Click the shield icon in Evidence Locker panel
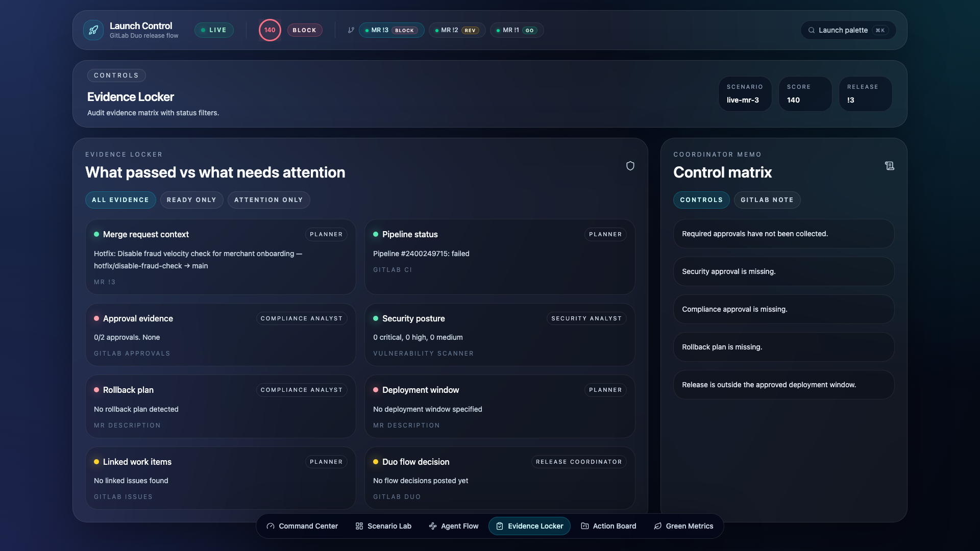The height and width of the screenshot is (551, 980). coord(630,166)
